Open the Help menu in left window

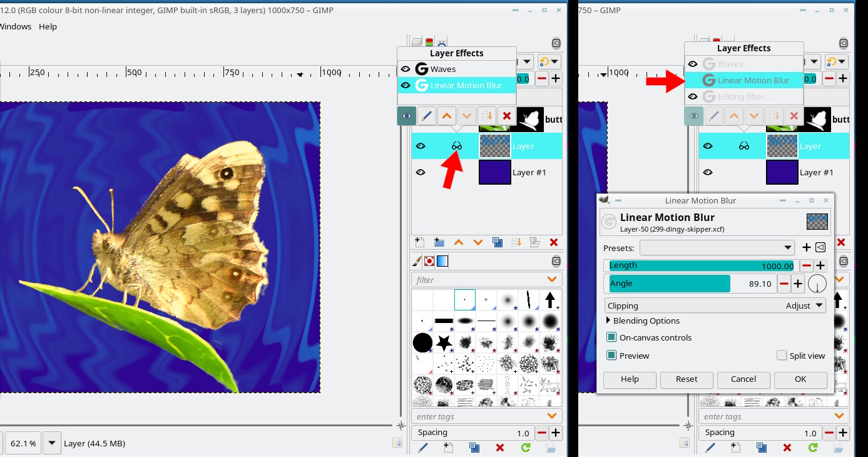(x=48, y=26)
